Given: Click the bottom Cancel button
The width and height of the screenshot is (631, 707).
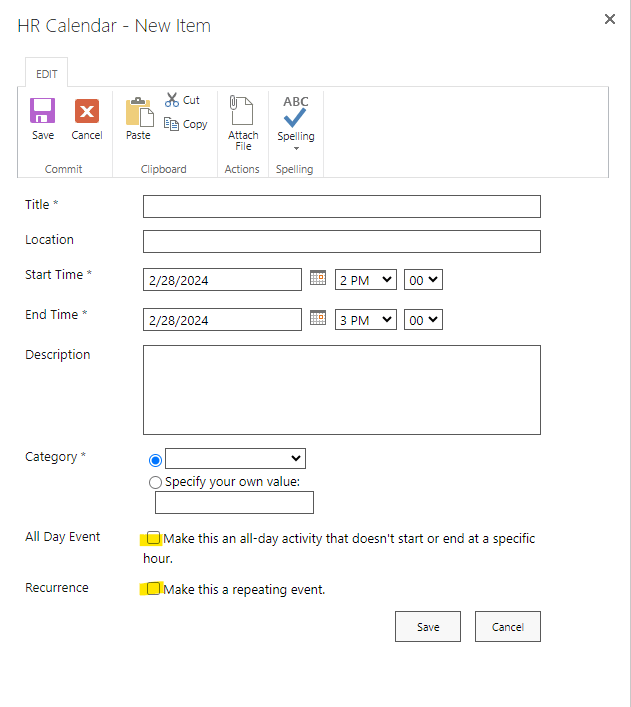Looking at the screenshot, I should pos(507,627).
